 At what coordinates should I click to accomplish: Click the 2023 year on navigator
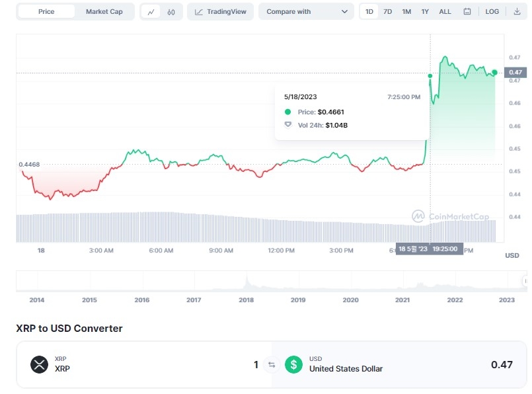pyautogui.click(x=506, y=300)
